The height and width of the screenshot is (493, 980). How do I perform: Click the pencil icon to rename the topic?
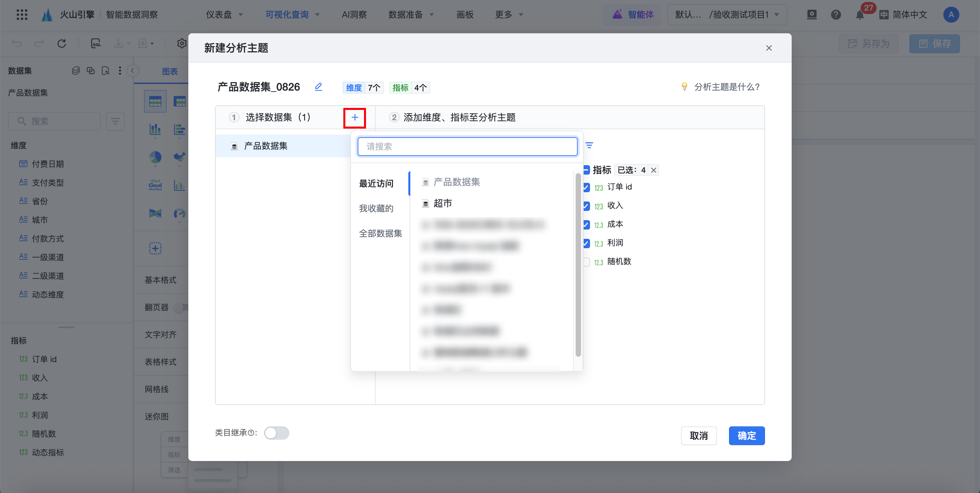coord(318,87)
